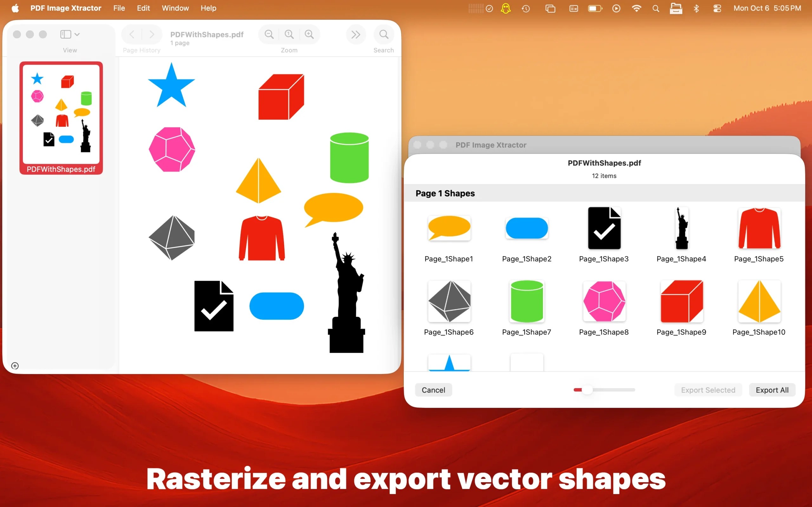Click the zoom in magnifier icon
The width and height of the screenshot is (812, 507).
click(309, 34)
